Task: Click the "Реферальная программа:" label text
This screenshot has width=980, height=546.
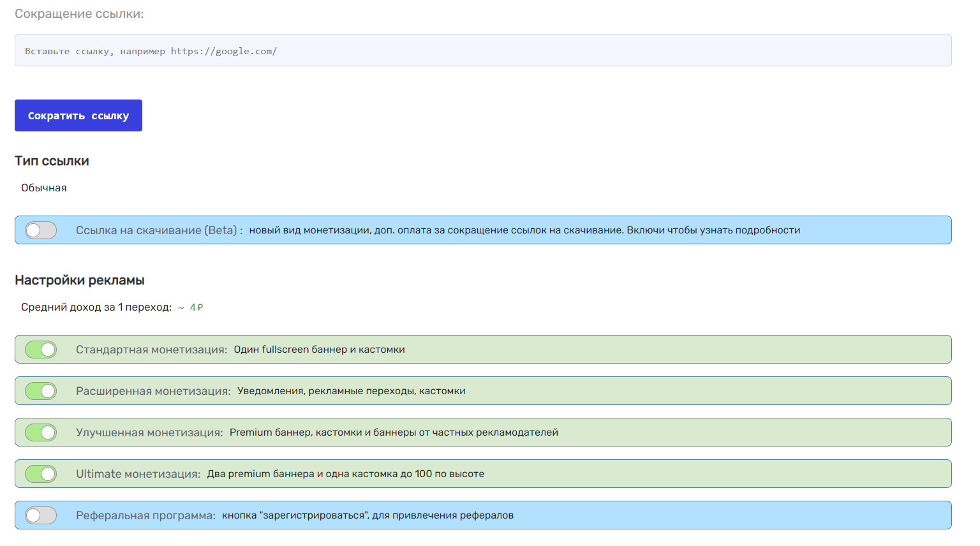Action: (x=145, y=515)
